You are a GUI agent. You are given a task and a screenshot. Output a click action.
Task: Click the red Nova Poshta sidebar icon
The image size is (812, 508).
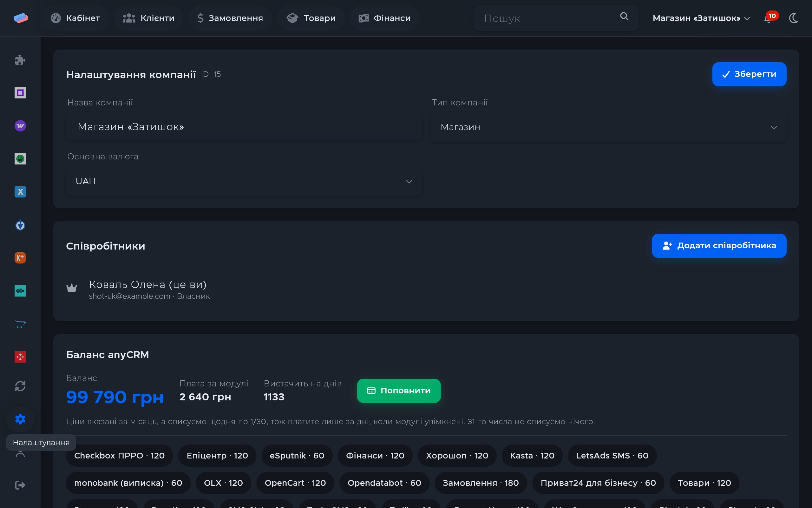(x=20, y=357)
